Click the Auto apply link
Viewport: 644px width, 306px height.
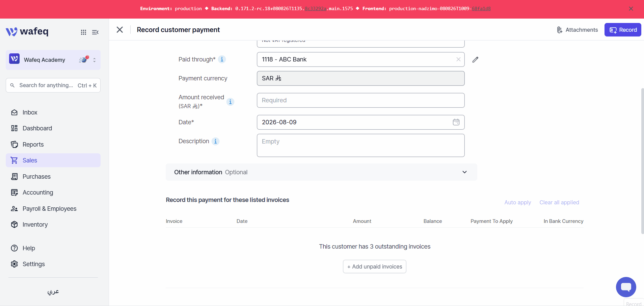point(517,202)
